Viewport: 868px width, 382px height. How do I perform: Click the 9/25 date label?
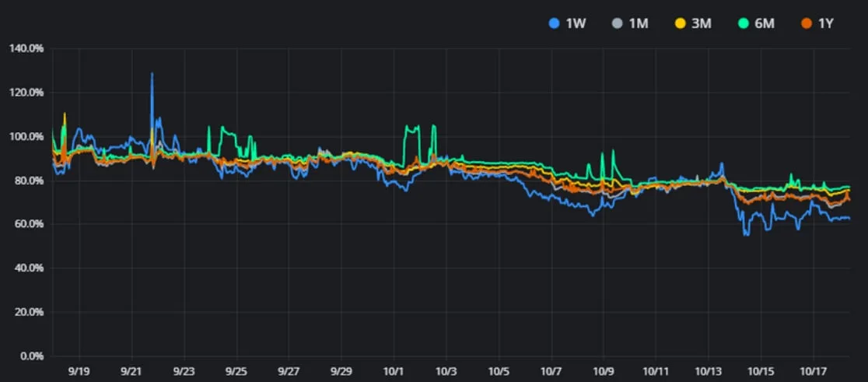pyautogui.click(x=237, y=370)
